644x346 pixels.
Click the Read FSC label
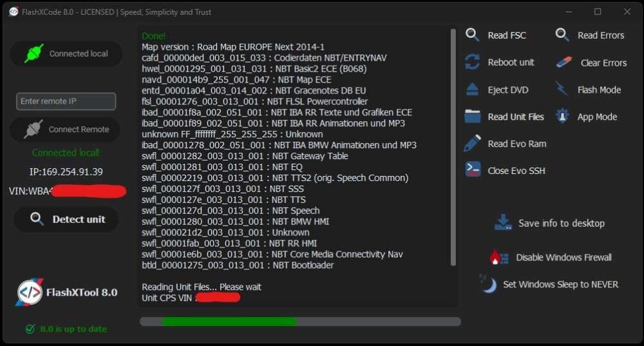[x=507, y=35]
